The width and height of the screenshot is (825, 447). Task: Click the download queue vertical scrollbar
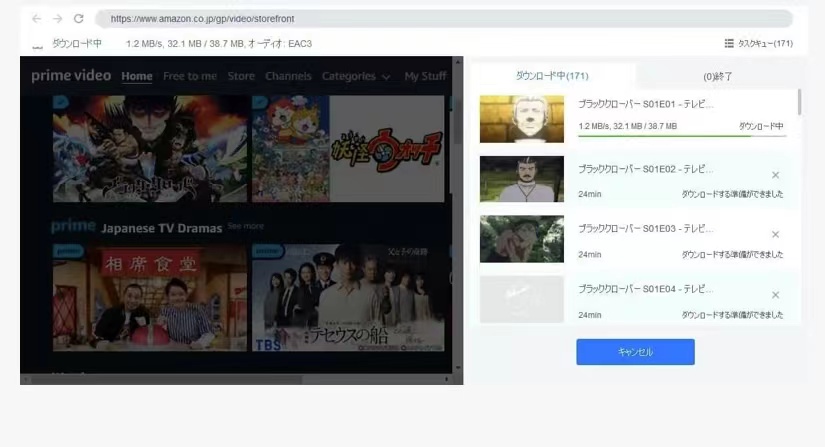tap(799, 102)
